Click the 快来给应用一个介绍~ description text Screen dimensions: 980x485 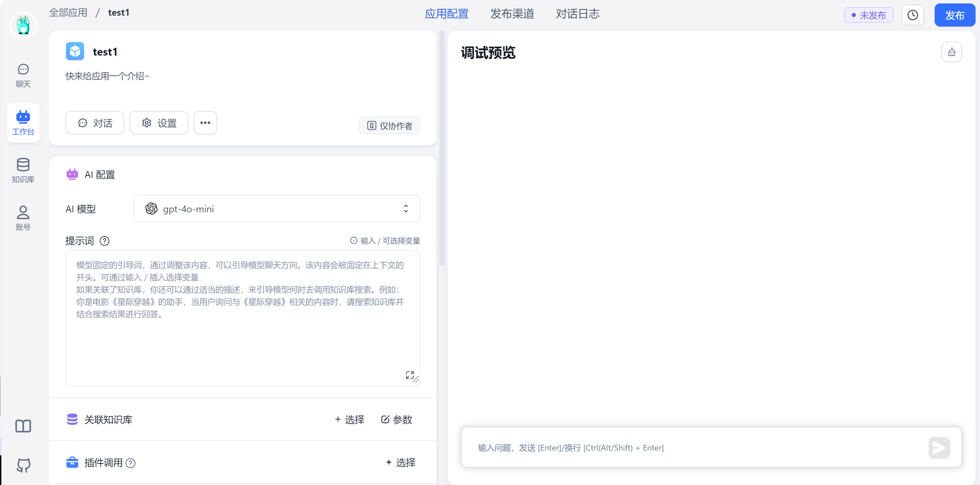click(108, 76)
